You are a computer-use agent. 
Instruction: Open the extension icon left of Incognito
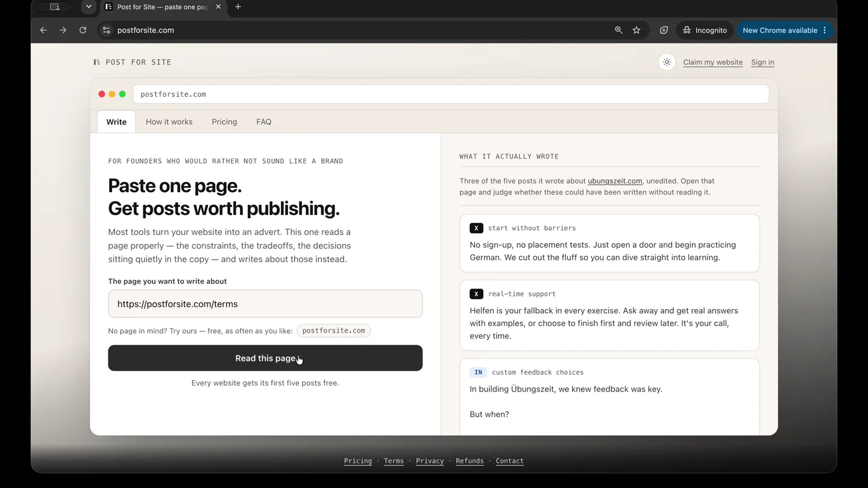[x=664, y=30]
